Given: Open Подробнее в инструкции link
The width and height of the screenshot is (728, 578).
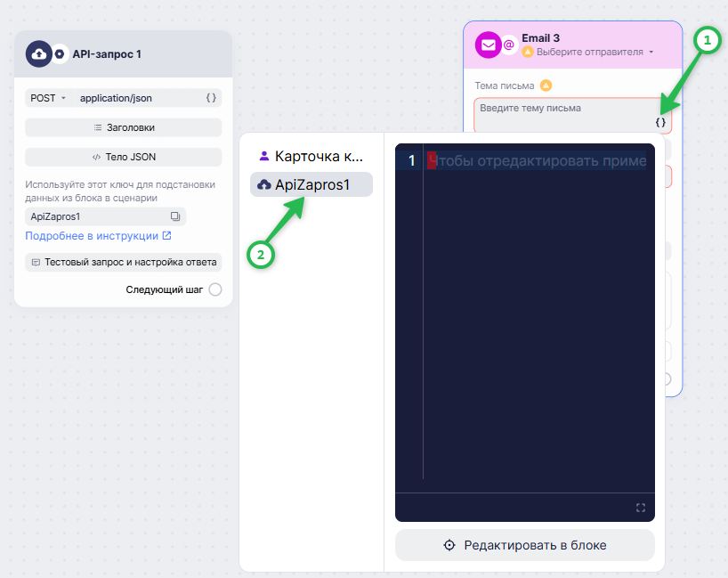Looking at the screenshot, I should point(98,236).
